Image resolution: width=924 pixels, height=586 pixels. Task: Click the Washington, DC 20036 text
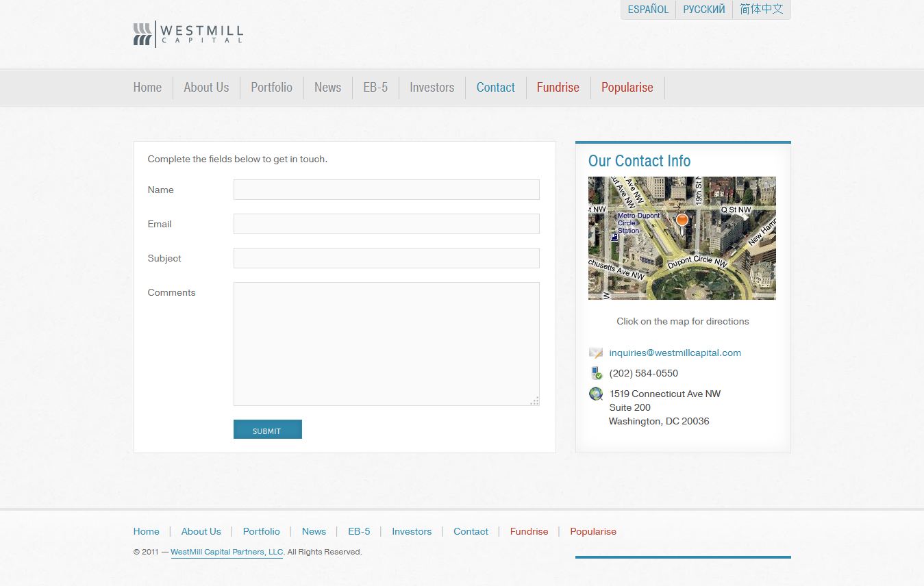pos(659,422)
